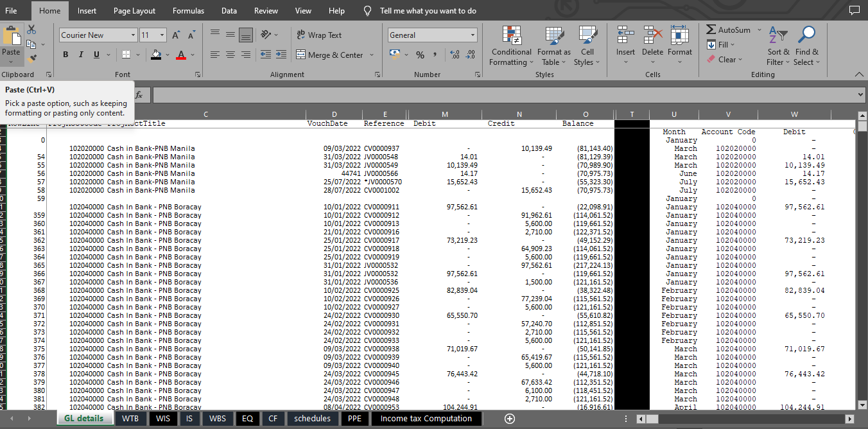Switch to the Page Layout tab
This screenshot has height=429, width=868.
pyautogui.click(x=135, y=11)
